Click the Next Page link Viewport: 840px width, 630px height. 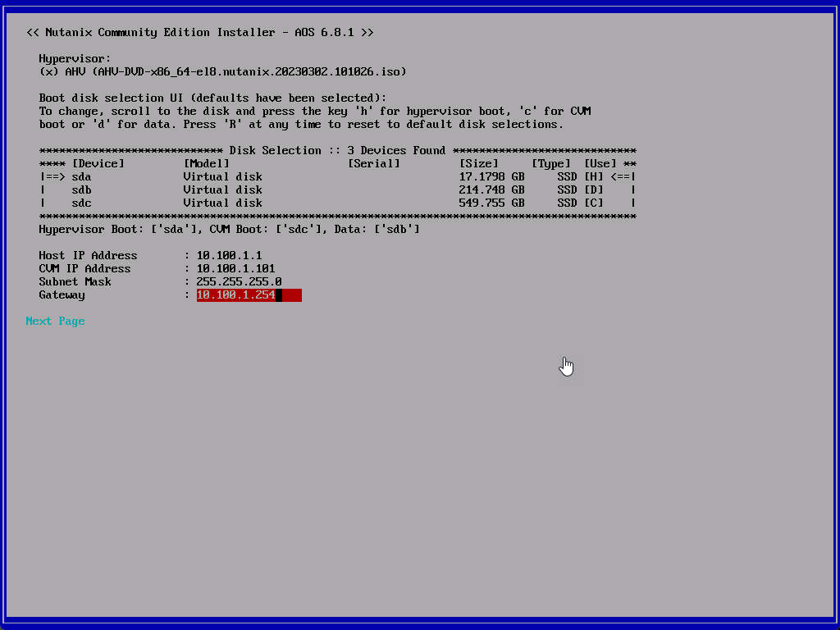click(x=55, y=321)
